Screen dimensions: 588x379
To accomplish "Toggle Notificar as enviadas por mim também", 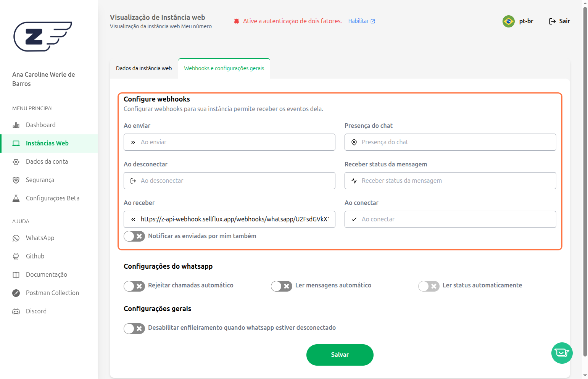I will pyautogui.click(x=134, y=236).
